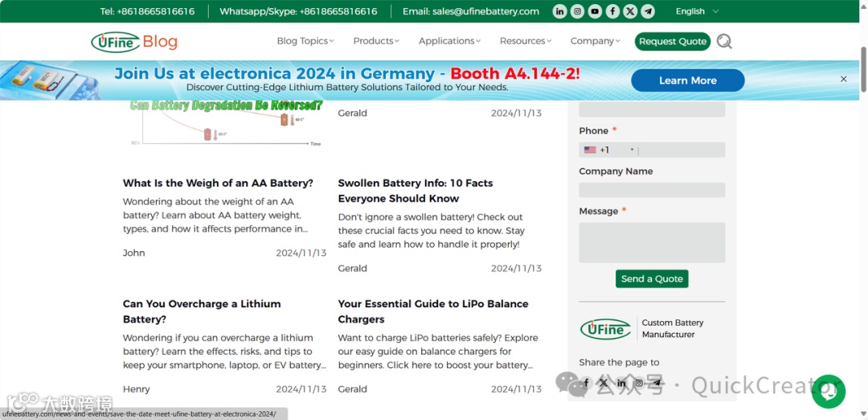
Task: Expand the Resources menu
Action: [x=526, y=41]
